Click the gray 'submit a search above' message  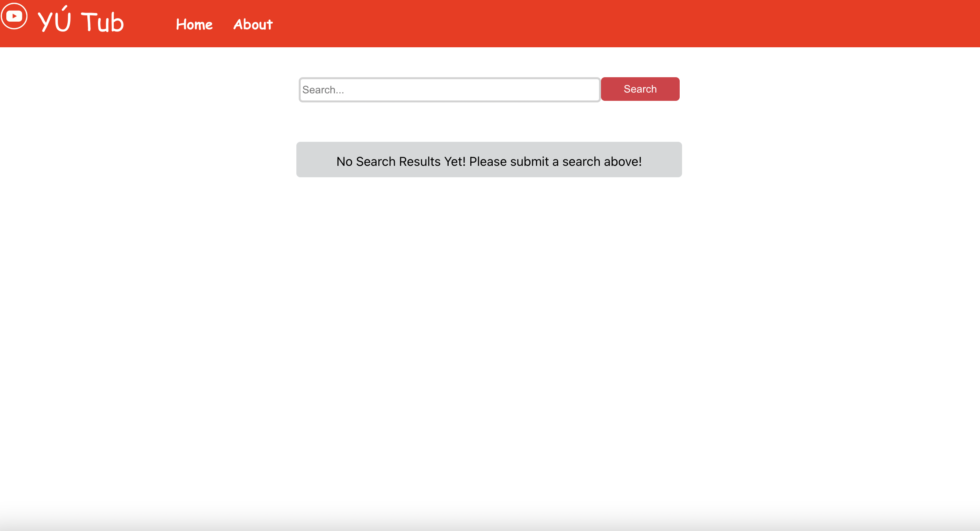pos(489,161)
